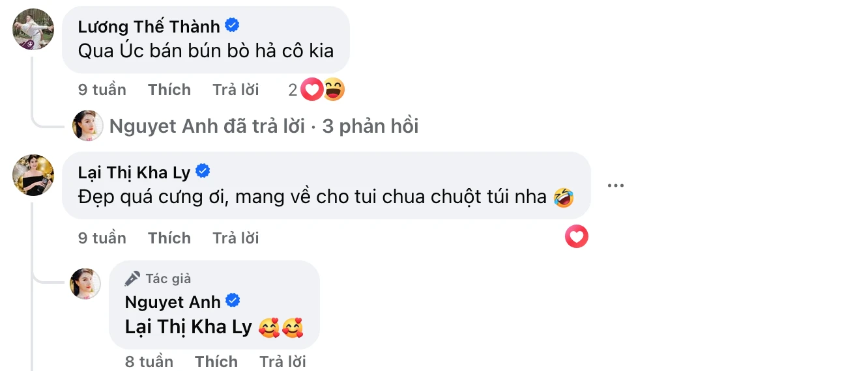Image resolution: width=868 pixels, height=371 pixels.
Task: View heart reaction on Kha Ly's comment
Action: (x=577, y=237)
